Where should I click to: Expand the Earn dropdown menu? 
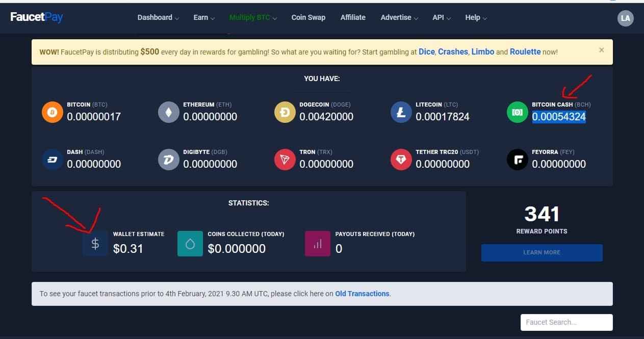click(x=204, y=17)
